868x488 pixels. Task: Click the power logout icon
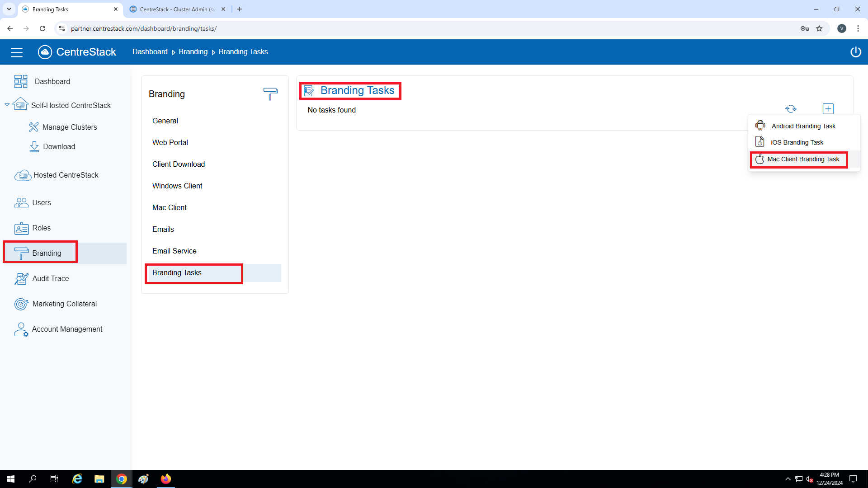(x=855, y=52)
